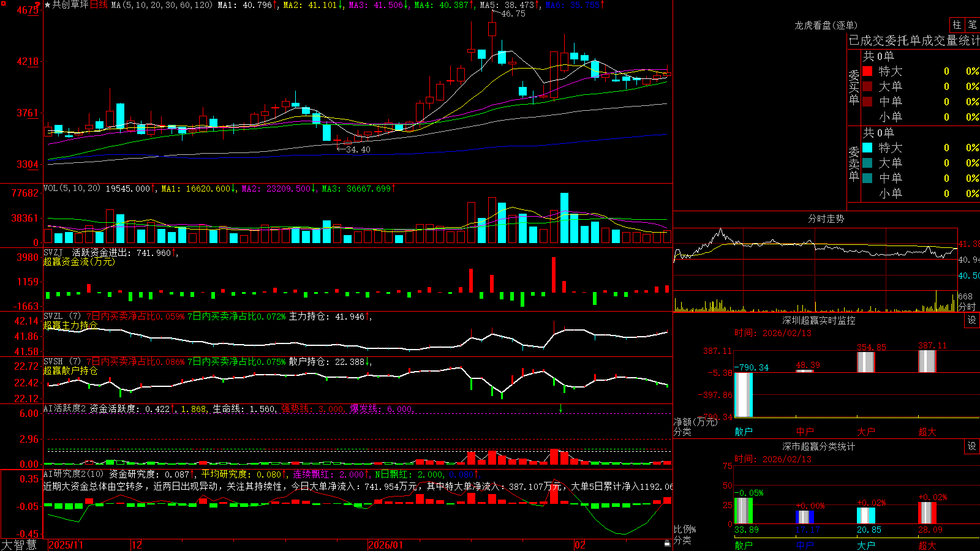Select the red 特大 buy-order swatch

(867, 71)
